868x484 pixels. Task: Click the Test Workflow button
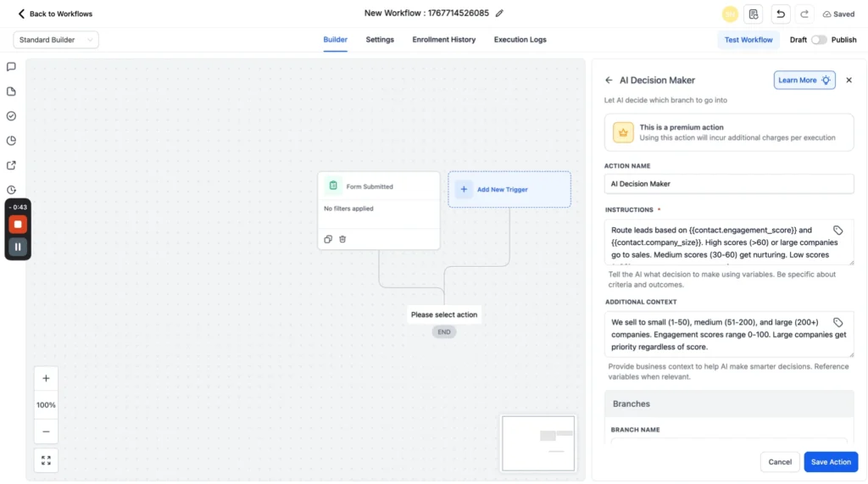(x=748, y=40)
